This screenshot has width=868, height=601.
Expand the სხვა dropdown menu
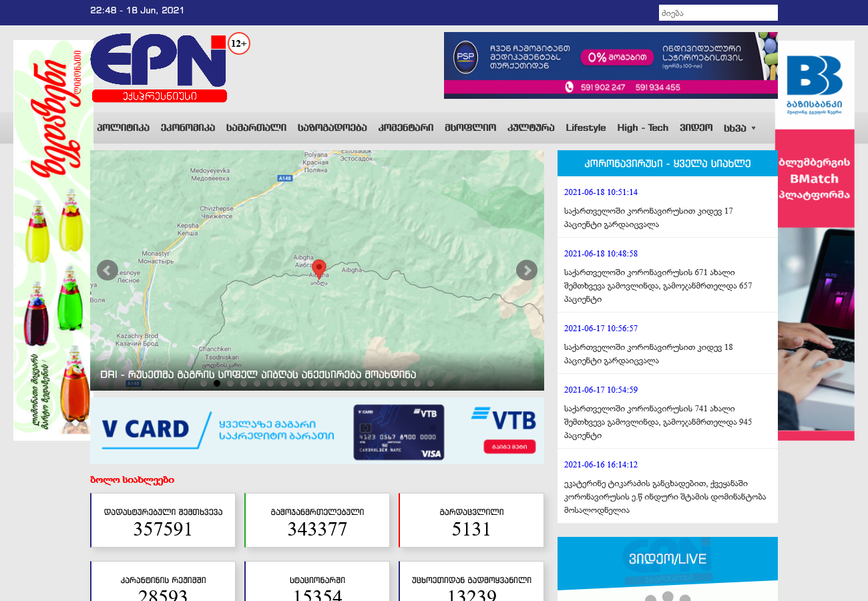740,128
